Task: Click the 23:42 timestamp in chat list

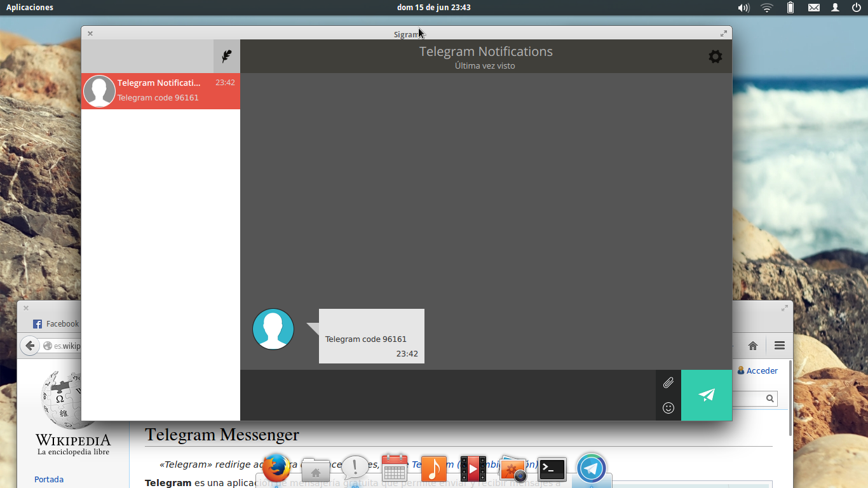Action: coord(225,83)
